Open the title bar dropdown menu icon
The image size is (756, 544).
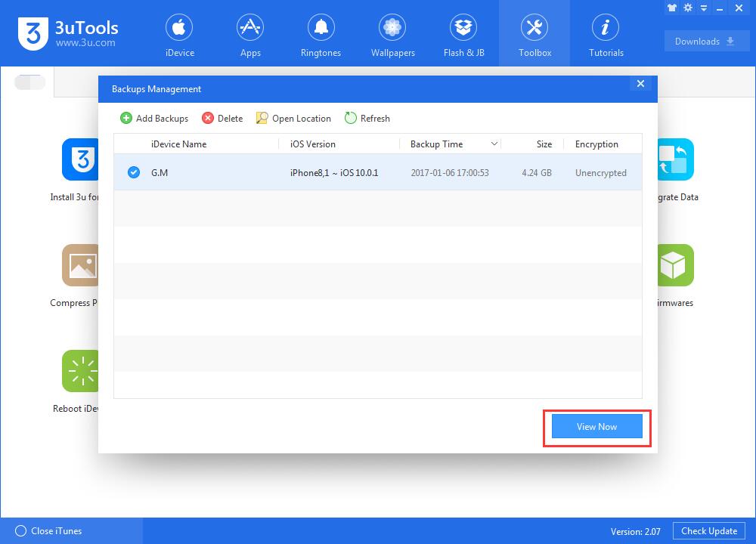point(704,8)
